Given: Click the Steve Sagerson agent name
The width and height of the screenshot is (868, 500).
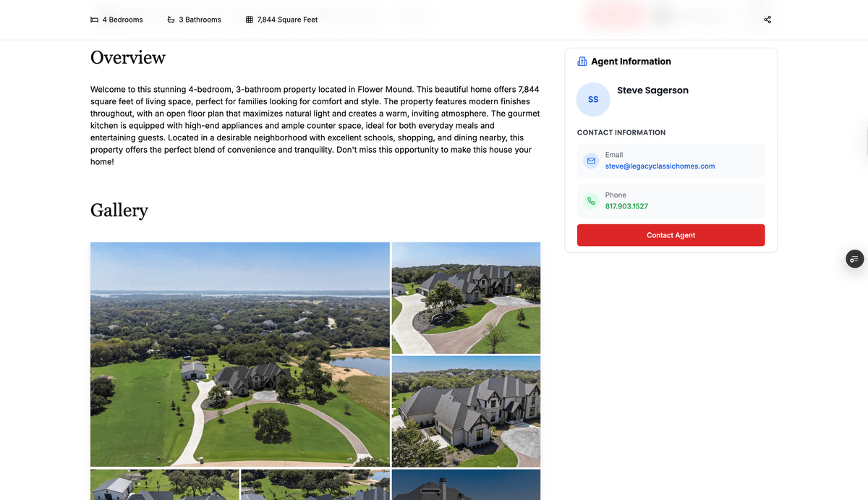Looking at the screenshot, I should click(x=652, y=90).
